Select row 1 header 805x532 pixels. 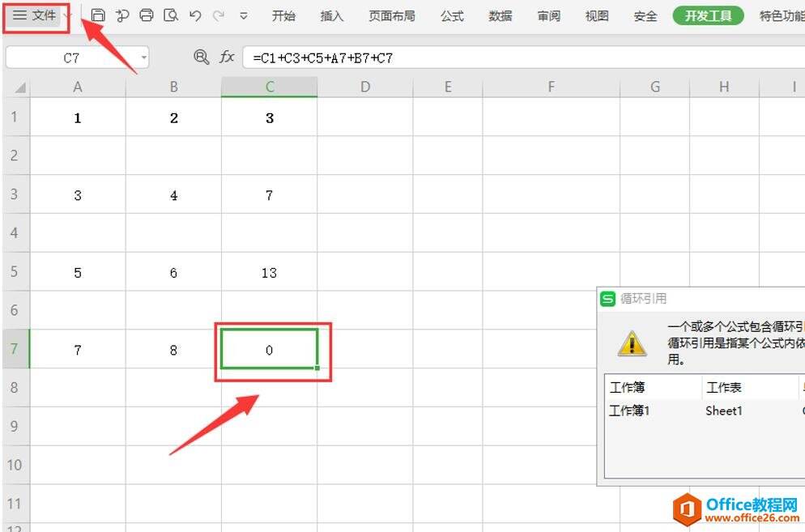coord(15,117)
